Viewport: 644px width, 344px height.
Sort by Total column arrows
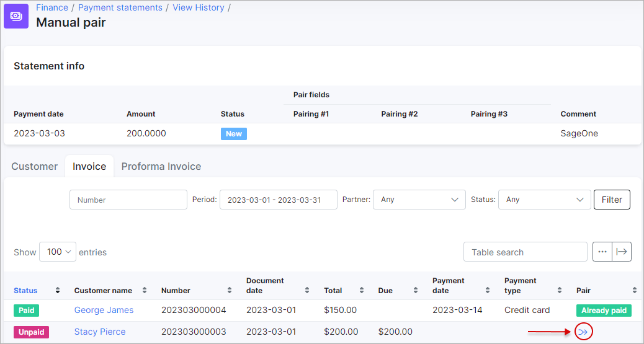(x=363, y=291)
